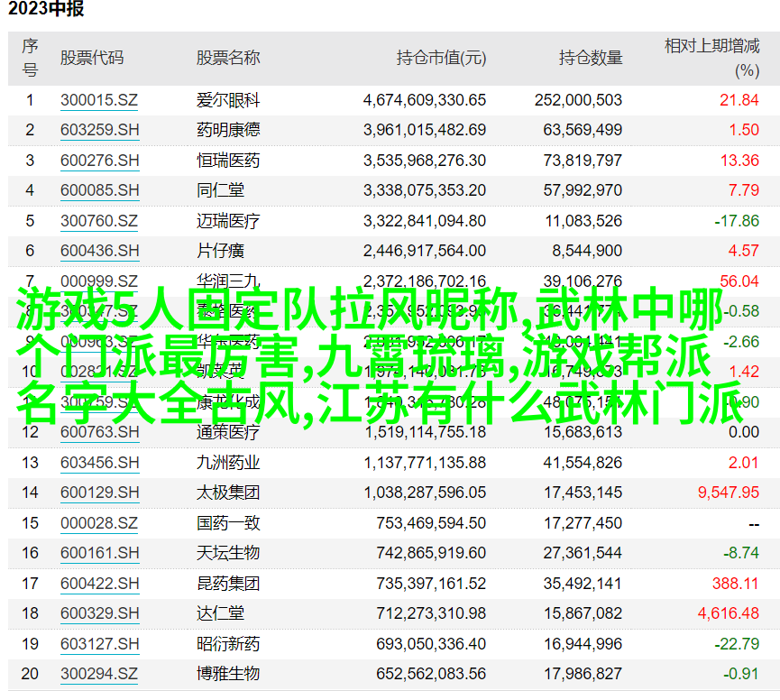The height and width of the screenshot is (700, 780).
Task: Open the 300760.SZ stock page link
Action: tap(99, 221)
